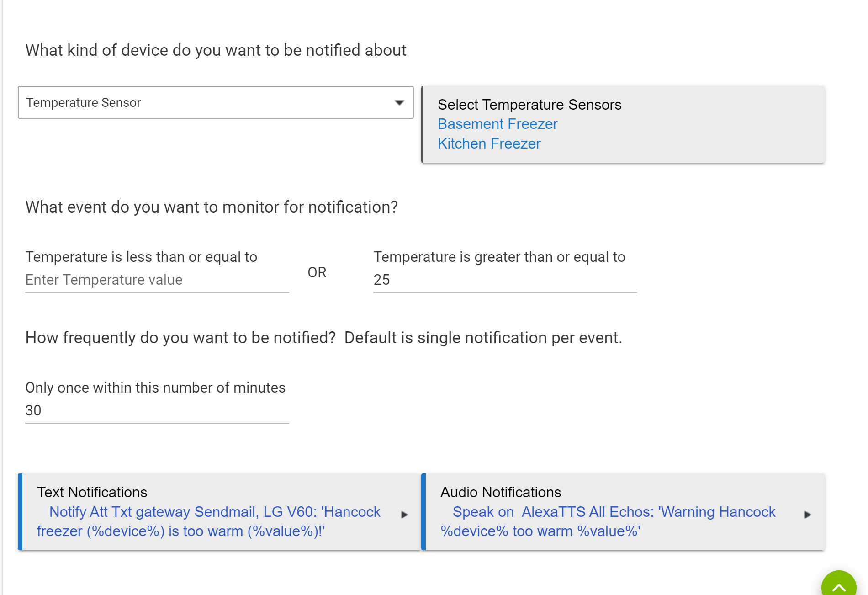Expand Text Notifications with its arrow icon
868x595 pixels.
pyautogui.click(x=404, y=515)
